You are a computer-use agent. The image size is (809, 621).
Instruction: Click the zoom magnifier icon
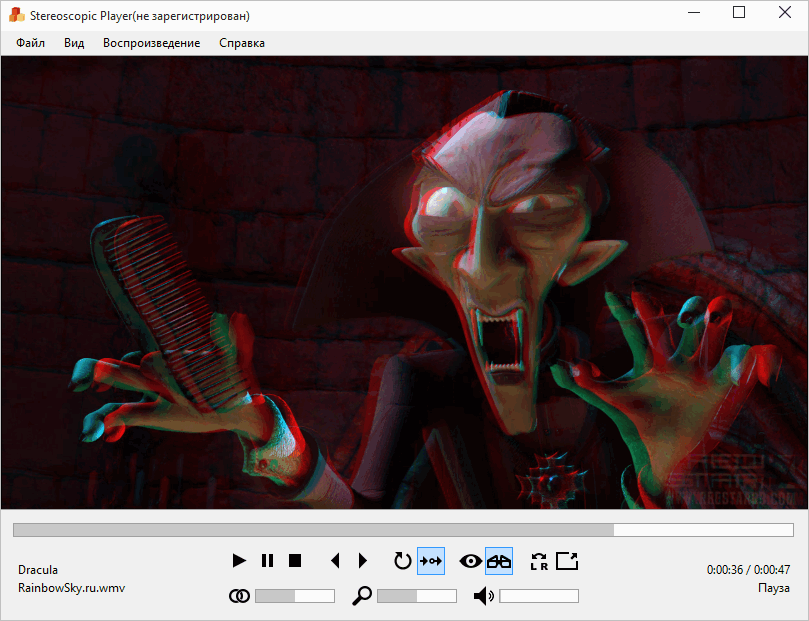tap(362, 596)
